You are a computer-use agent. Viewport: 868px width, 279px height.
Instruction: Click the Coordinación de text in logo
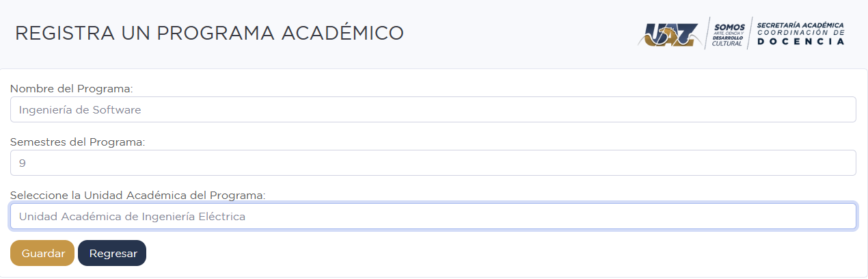click(800, 33)
